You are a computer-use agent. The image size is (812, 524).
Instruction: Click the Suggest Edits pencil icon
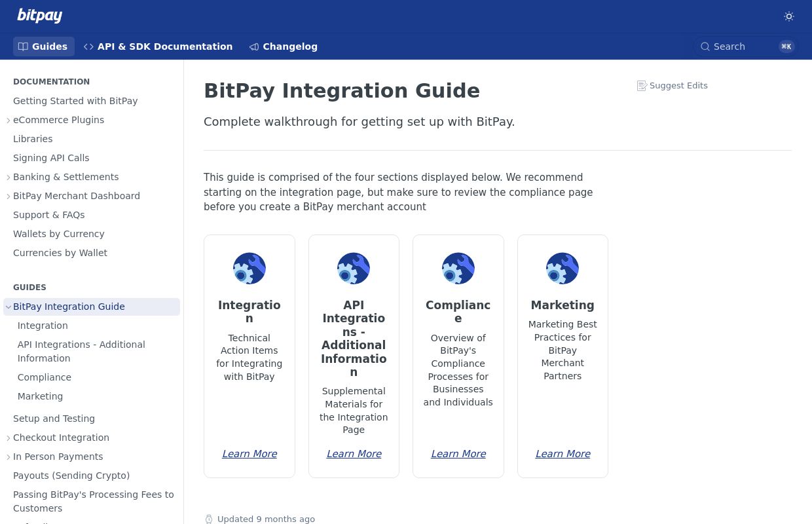pyautogui.click(x=642, y=86)
